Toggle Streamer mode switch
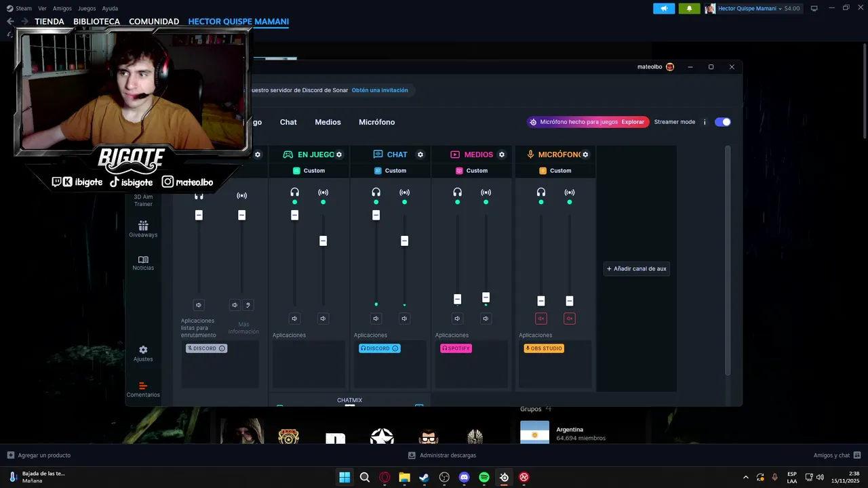Image resolution: width=868 pixels, height=488 pixels. tap(723, 122)
